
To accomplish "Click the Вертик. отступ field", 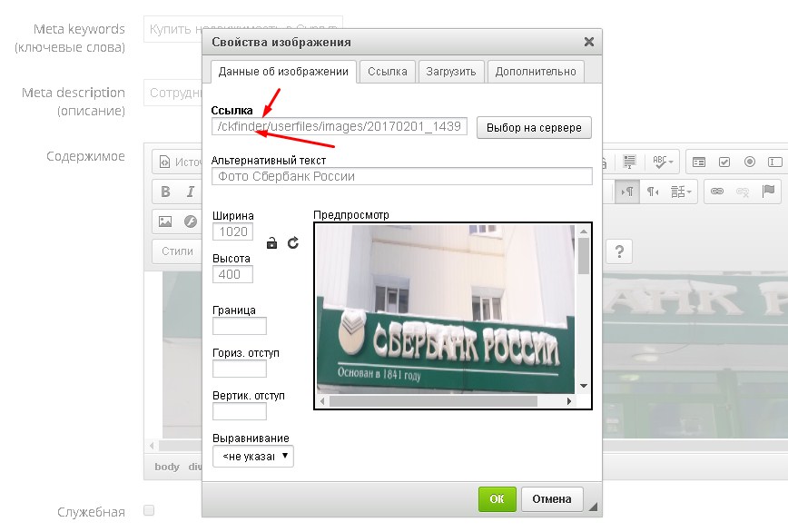I will pyautogui.click(x=240, y=411).
